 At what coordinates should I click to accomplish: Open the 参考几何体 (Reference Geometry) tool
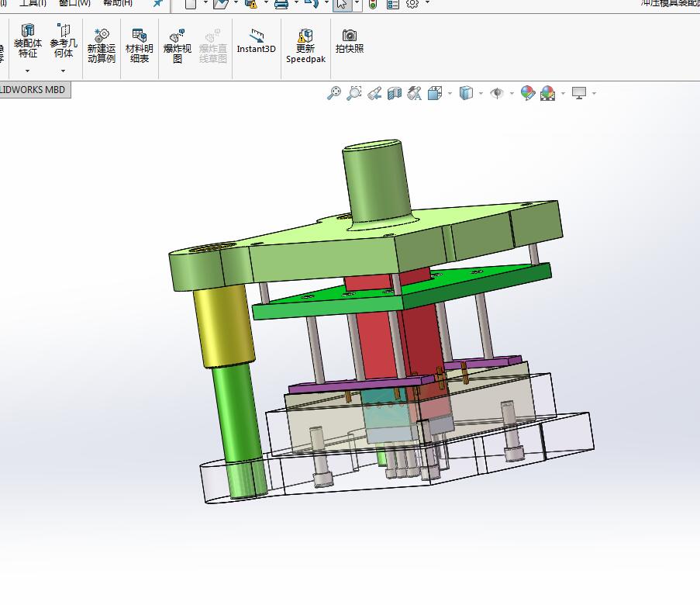coord(64,41)
